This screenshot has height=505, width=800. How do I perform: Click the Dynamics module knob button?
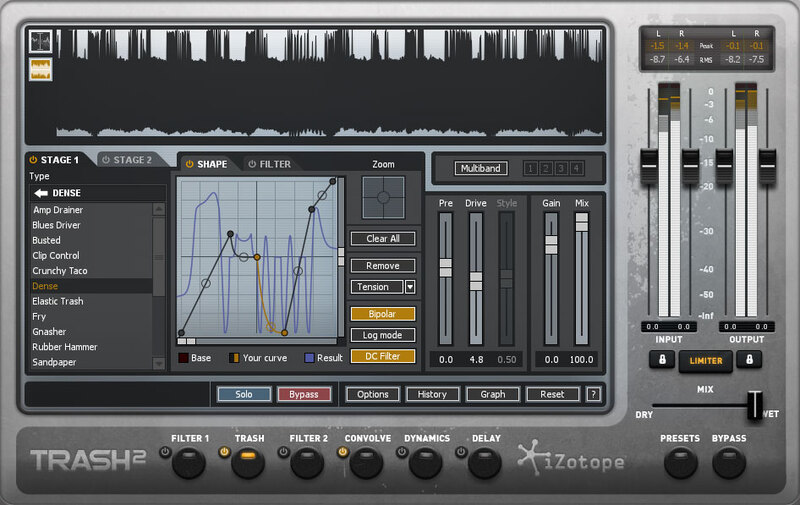tap(425, 463)
